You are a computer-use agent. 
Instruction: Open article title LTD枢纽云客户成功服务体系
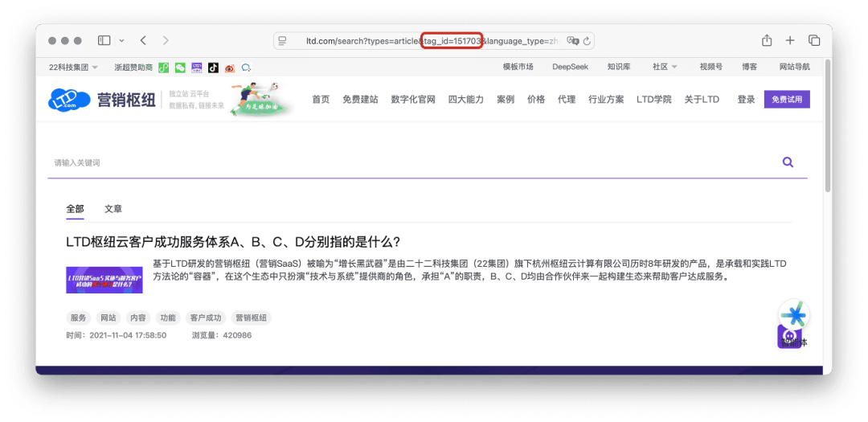(x=233, y=242)
